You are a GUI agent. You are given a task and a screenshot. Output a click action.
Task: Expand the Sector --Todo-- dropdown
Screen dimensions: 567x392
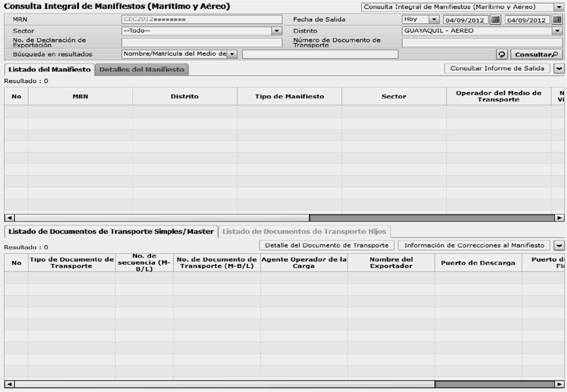click(277, 31)
